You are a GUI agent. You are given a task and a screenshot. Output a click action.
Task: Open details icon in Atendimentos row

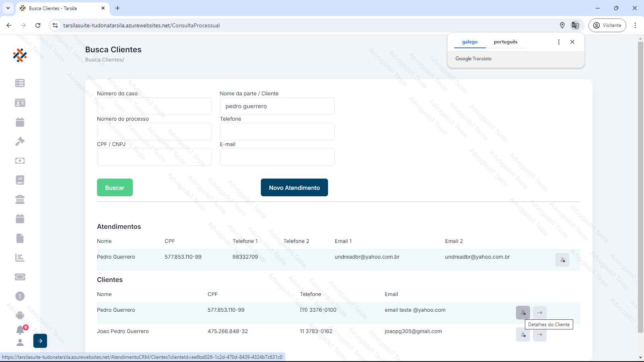pyautogui.click(x=562, y=260)
